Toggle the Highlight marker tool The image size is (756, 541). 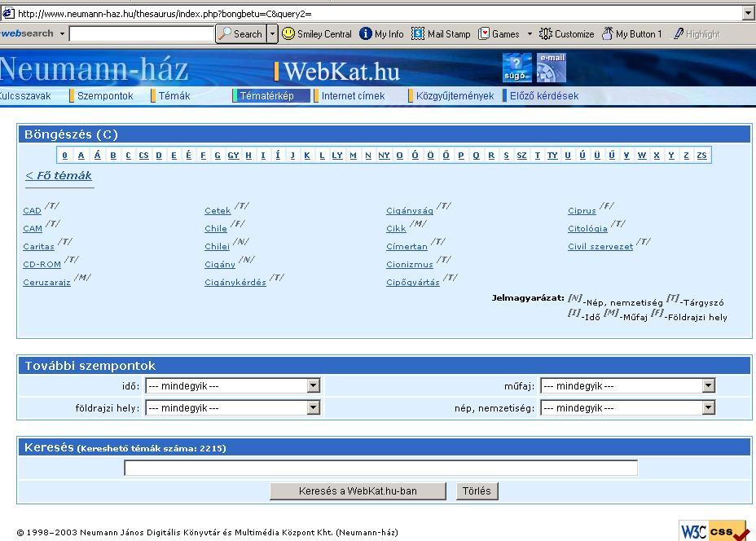pos(697,33)
